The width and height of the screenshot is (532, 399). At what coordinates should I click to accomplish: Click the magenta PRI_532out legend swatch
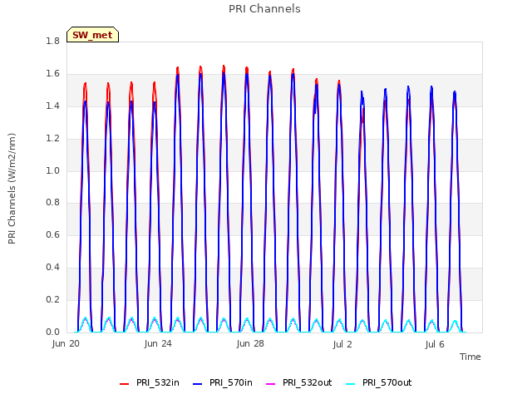pos(271,384)
